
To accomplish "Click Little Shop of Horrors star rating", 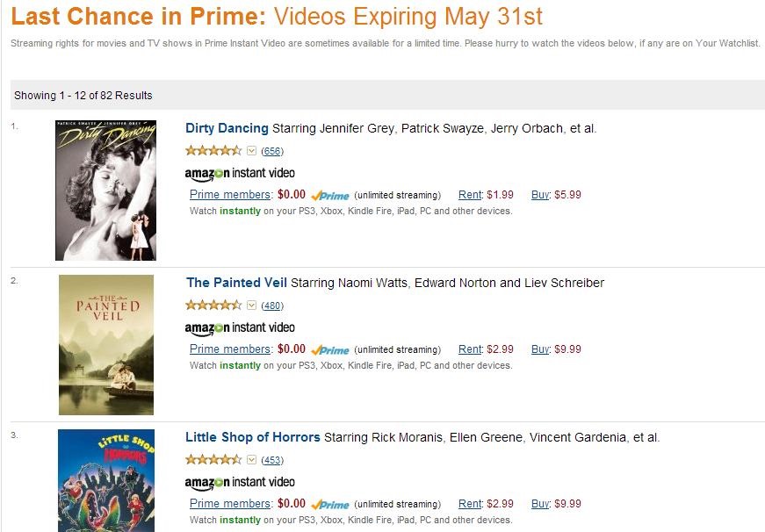I will [213, 460].
